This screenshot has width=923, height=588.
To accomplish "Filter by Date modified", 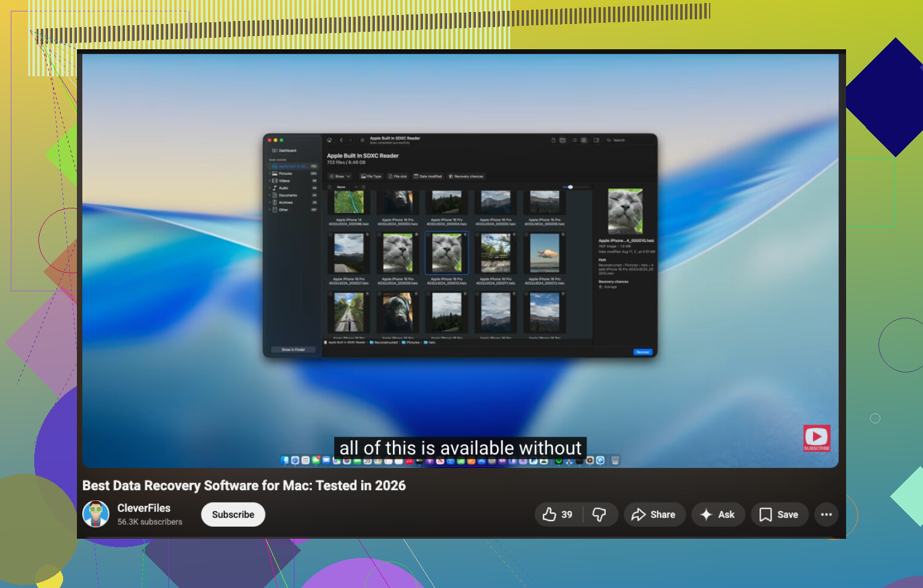I will point(428,177).
